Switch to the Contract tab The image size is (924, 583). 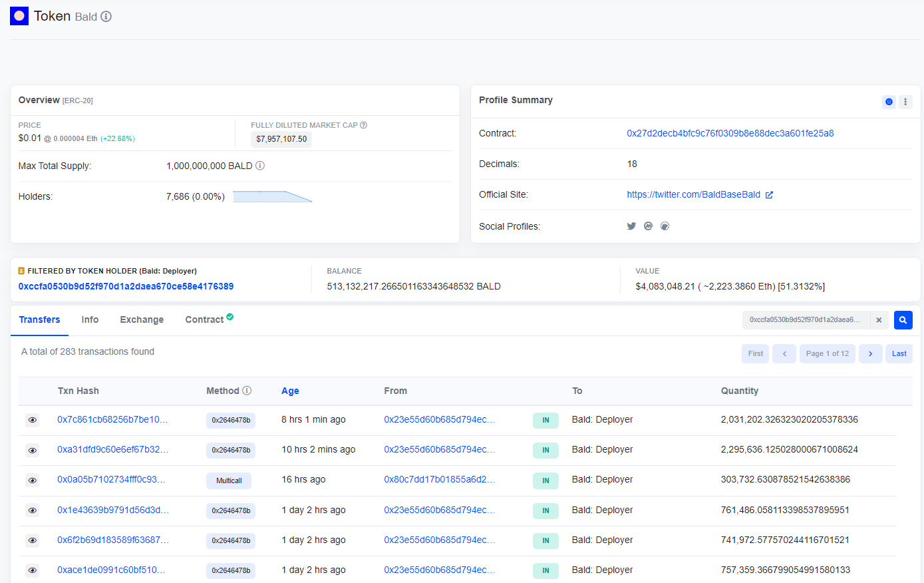click(204, 320)
